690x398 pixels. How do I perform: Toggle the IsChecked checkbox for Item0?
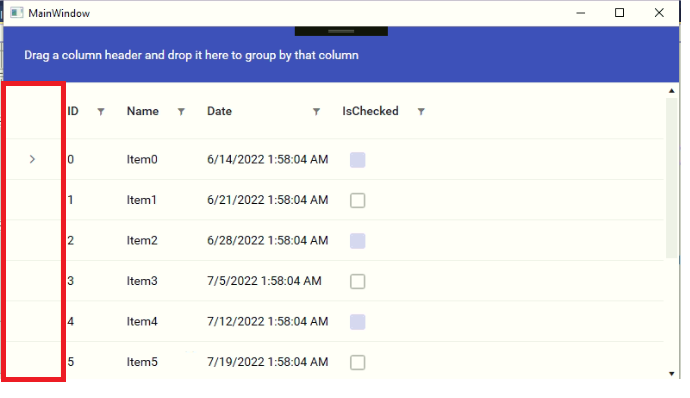click(357, 160)
